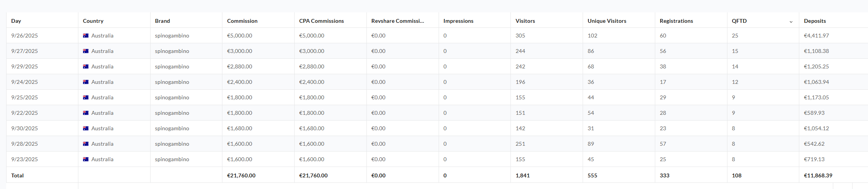Click the Australia flag in the 9/23/2025 row
Screen dimensions: 868x189
(x=86, y=159)
